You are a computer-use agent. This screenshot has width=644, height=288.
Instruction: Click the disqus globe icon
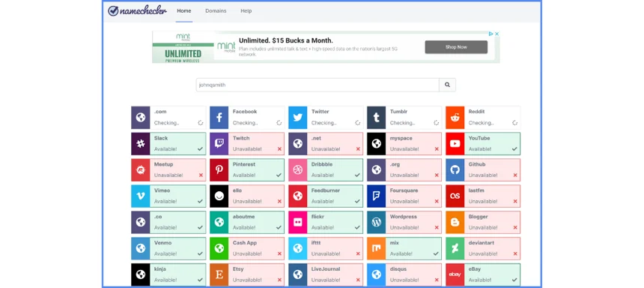[x=376, y=274]
